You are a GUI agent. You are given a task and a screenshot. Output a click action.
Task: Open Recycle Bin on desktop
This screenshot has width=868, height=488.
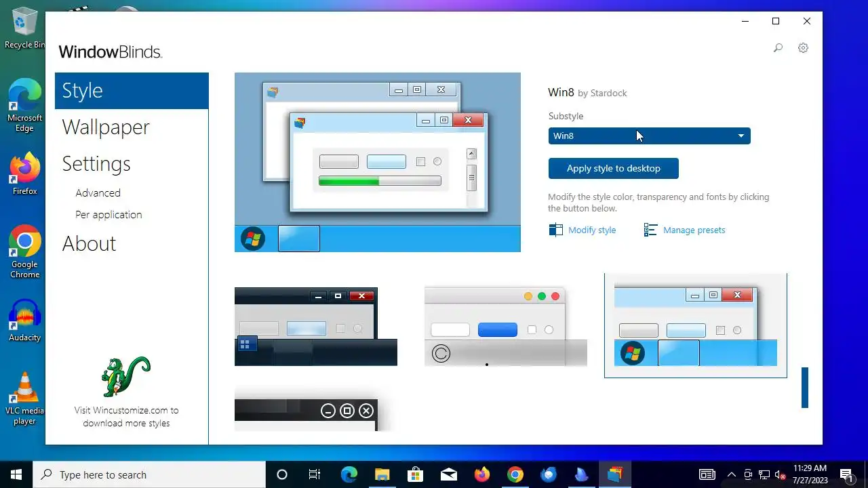[x=24, y=28]
